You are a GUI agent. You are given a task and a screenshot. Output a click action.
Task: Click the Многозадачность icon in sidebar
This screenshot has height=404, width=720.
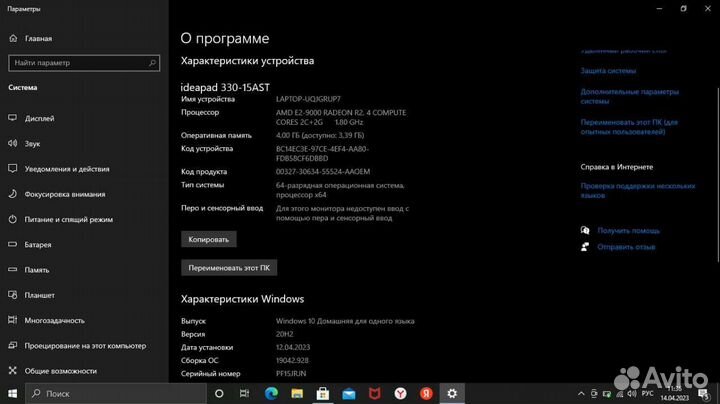point(12,320)
